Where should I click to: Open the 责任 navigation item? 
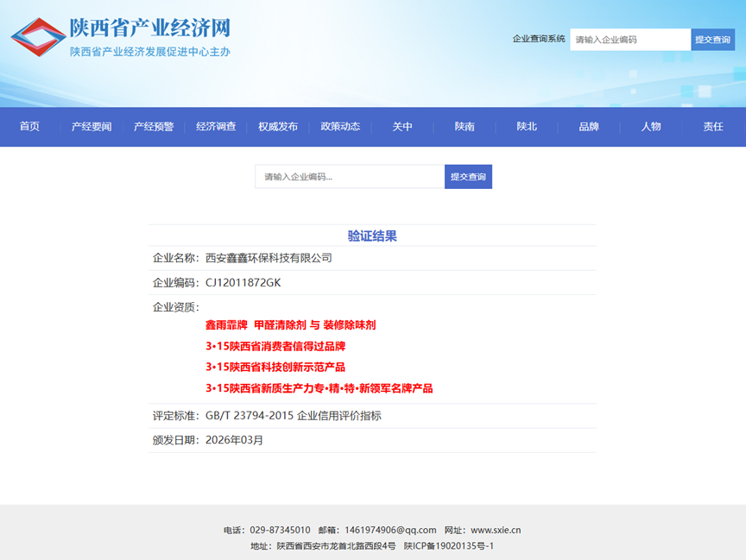point(713,127)
